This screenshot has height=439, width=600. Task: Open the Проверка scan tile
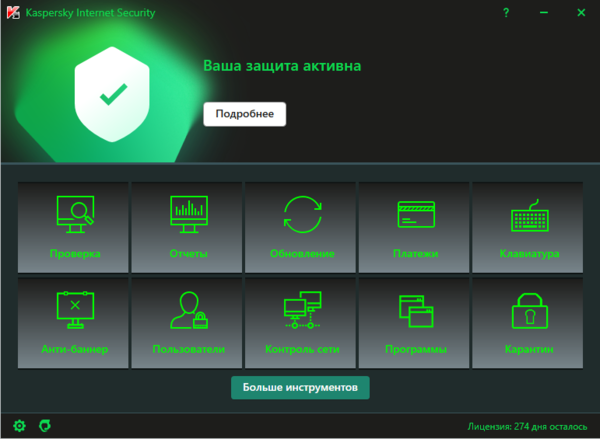pos(73,227)
